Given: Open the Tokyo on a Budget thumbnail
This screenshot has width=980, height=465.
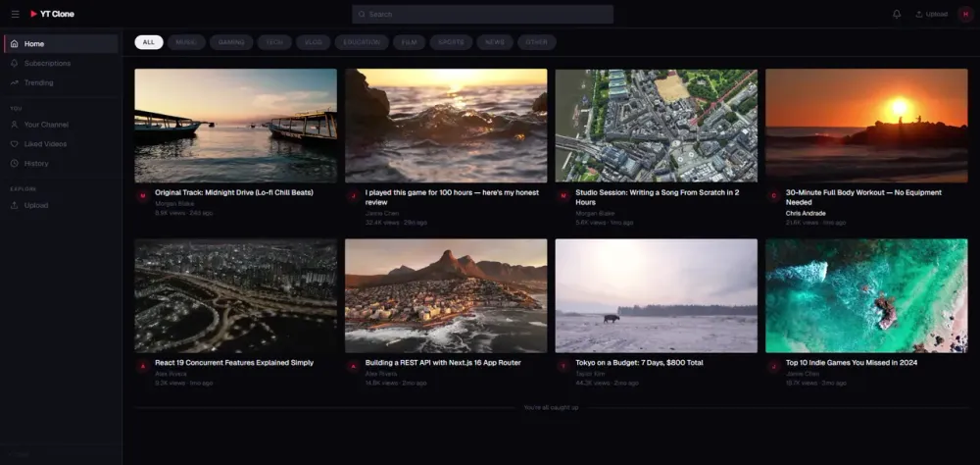Looking at the screenshot, I should click(x=657, y=295).
